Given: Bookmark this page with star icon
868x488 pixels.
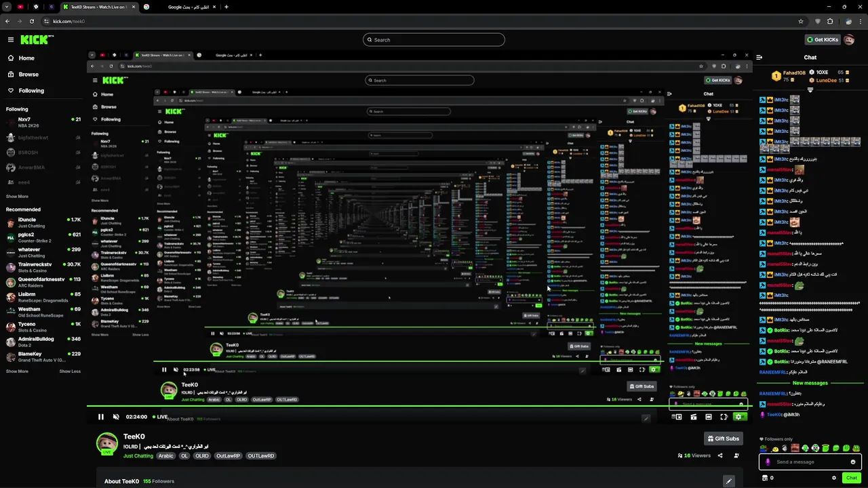Looking at the screenshot, I should pyautogui.click(x=801, y=21).
